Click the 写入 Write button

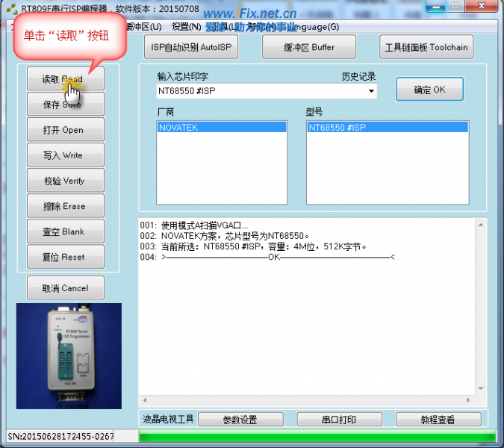65,155
